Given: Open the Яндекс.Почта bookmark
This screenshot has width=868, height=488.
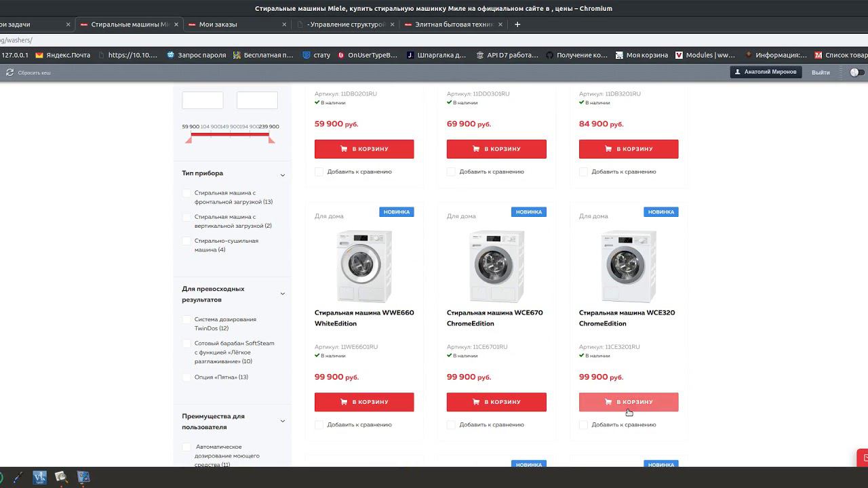Looking at the screenshot, I should (x=62, y=55).
